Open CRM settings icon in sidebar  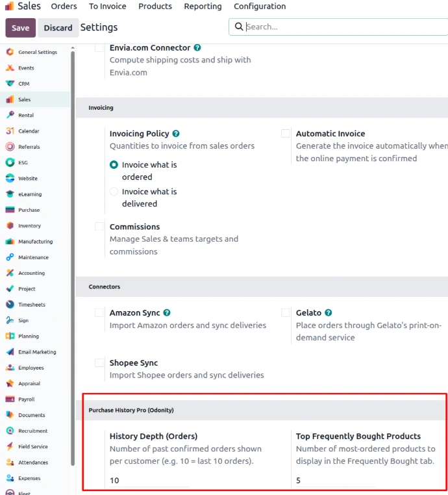(10, 84)
